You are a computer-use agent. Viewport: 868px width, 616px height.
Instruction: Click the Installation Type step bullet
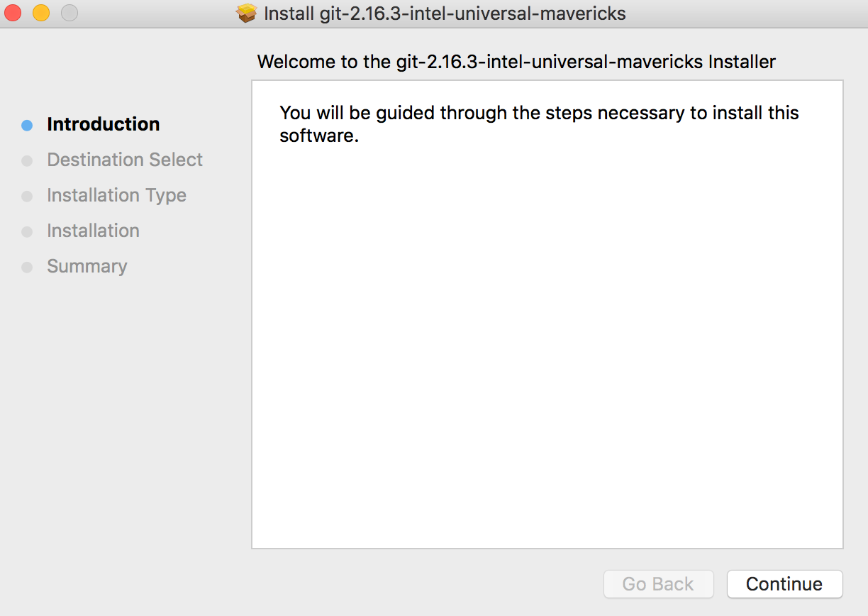pos(27,195)
